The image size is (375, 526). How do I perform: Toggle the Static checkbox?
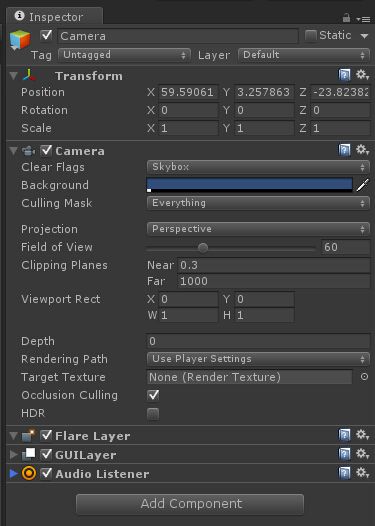(311, 36)
